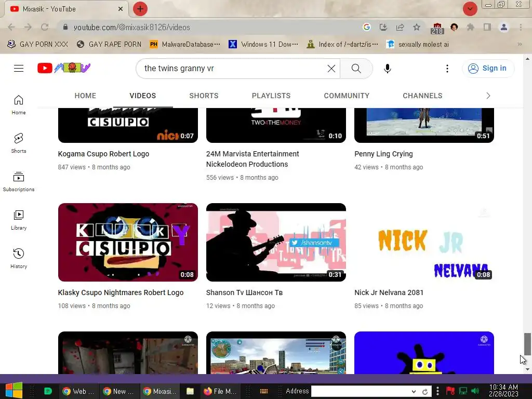The height and width of the screenshot is (399, 532).
Task: Open YouTube settings three-dot menu
Action: 447,69
